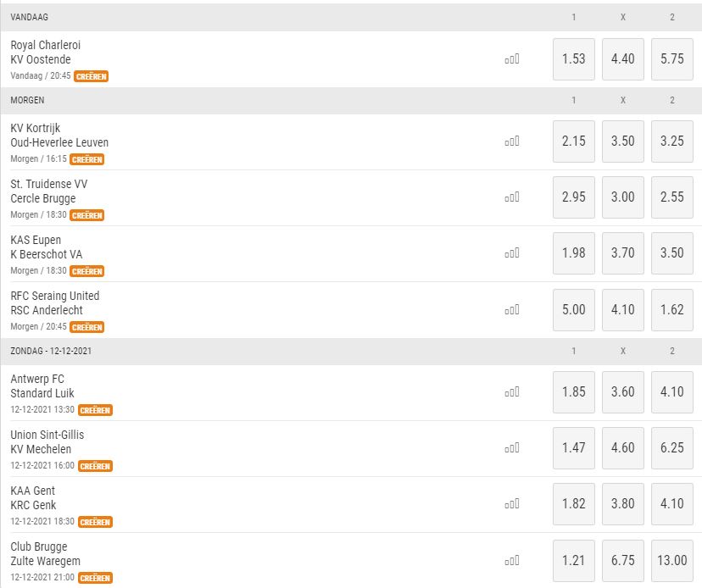Open stats icon for Union Sint-Gillis match
Screen dimensions: 702x588
(512, 448)
